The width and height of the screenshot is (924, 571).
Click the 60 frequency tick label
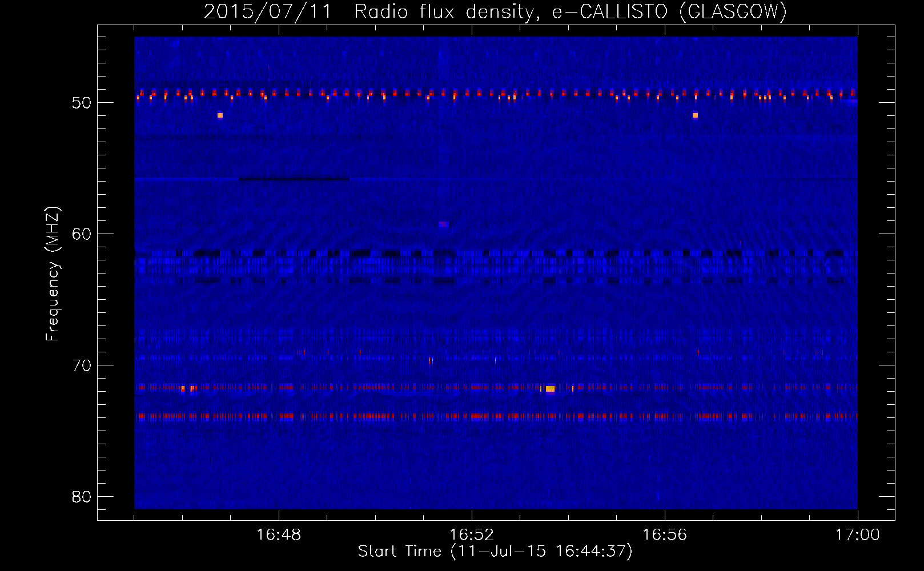(82, 234)
